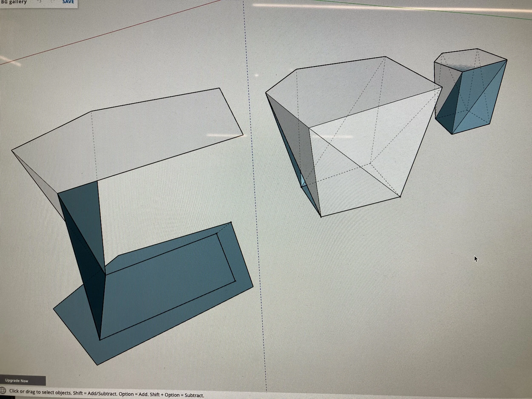Open the BG gallery model title

pos(14,2)
